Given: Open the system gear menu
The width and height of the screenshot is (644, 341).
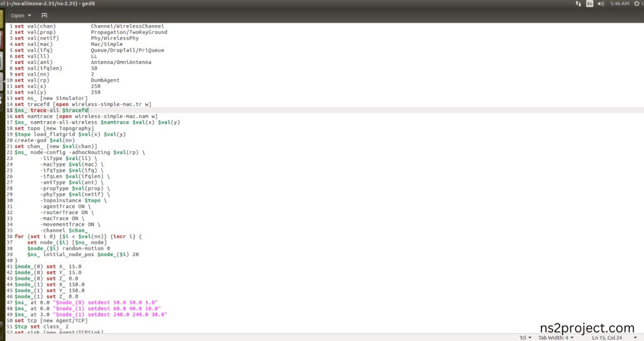Looking at the screenshot, I should pos(636,4).
